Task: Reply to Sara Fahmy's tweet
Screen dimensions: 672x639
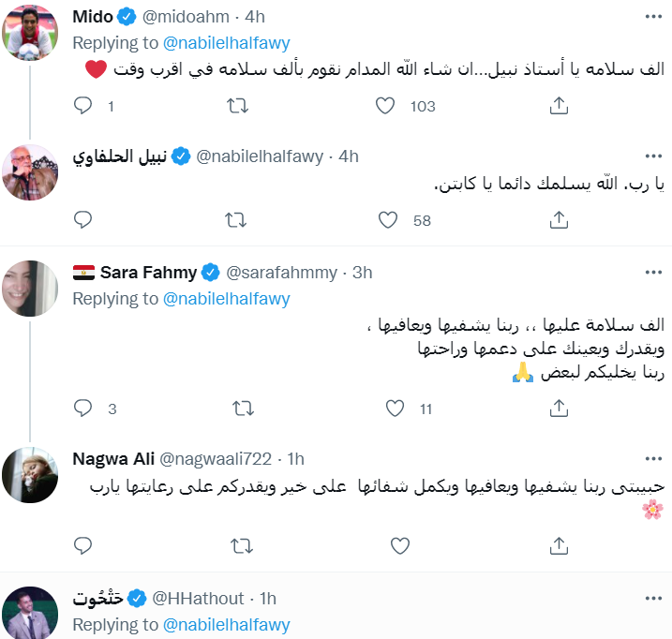Action: [x=83, y=409]
